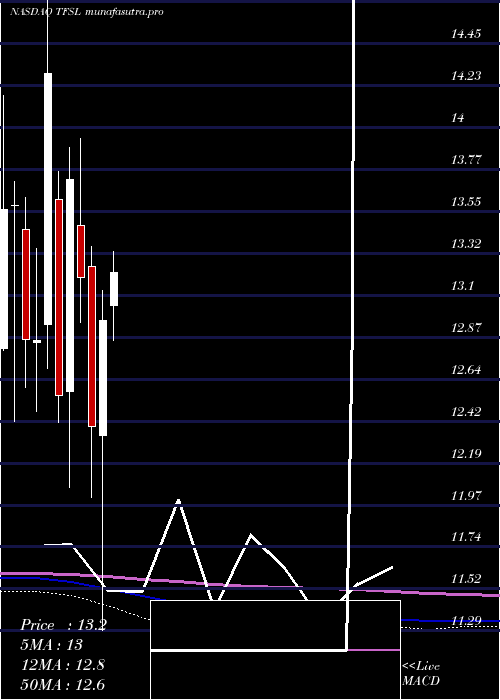Click the 14.45 price axis label
This screenshot has width=500, height=700.
coord(466,33)
